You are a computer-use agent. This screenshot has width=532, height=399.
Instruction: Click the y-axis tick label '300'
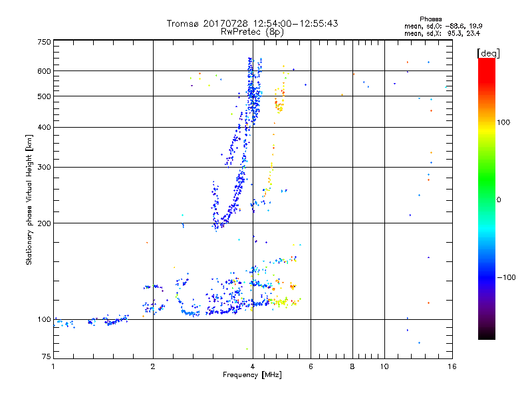coord(44,168)
